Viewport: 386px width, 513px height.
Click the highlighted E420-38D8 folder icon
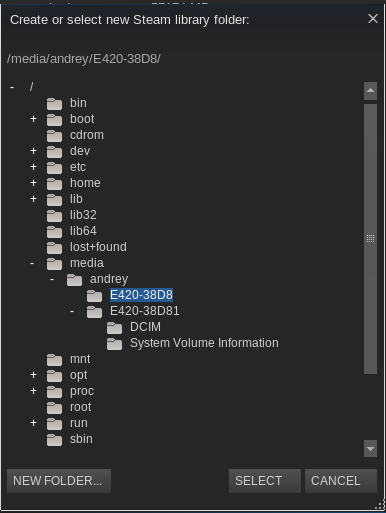click(x=94, y=296)
